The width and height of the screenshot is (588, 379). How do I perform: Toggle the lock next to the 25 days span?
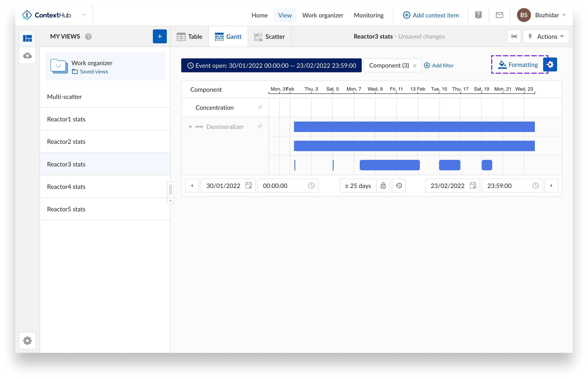coord(383,186)
